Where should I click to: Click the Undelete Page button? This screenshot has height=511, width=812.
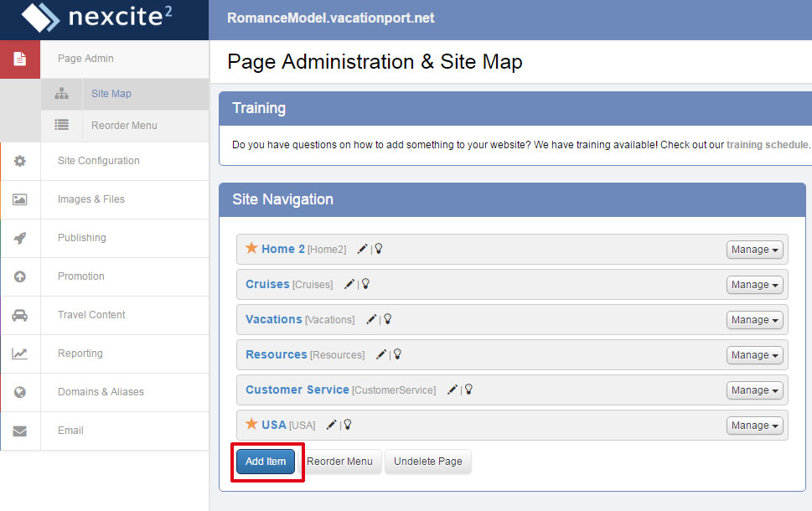pyautogui.click(x=427, y=462)
